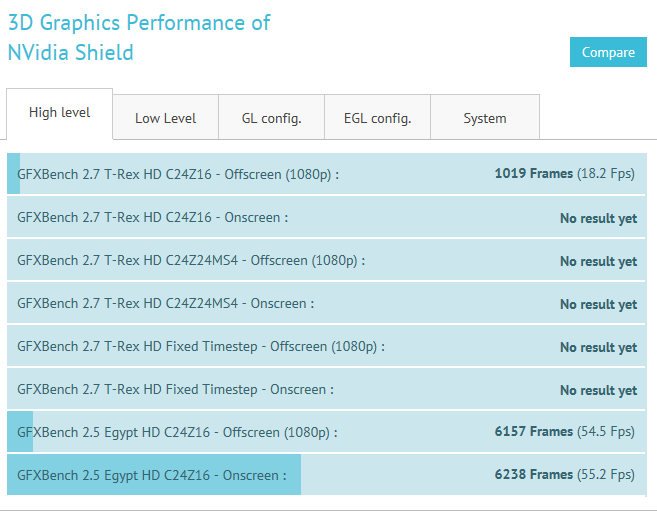This screenshot has height=511, width=657.
Task: Switch to the Low Level tab
Action: coord(166,118)
